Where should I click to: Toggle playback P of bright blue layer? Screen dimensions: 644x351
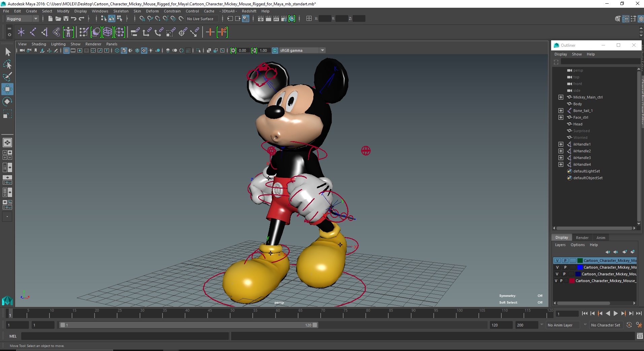[x=565, y=267]
